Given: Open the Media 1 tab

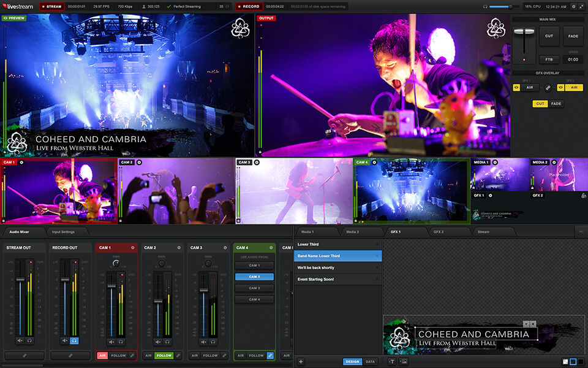Looking at the screenshot, I should [x=307, y=232].
